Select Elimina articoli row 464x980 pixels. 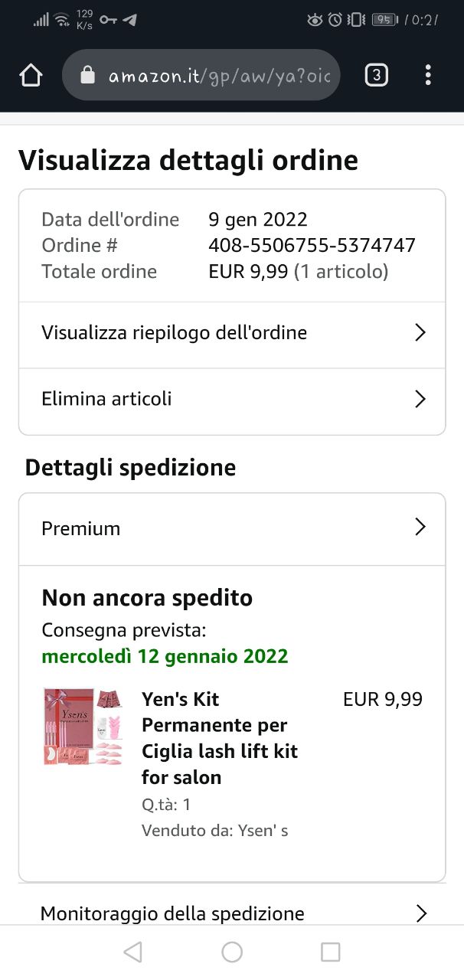point(232,400)
